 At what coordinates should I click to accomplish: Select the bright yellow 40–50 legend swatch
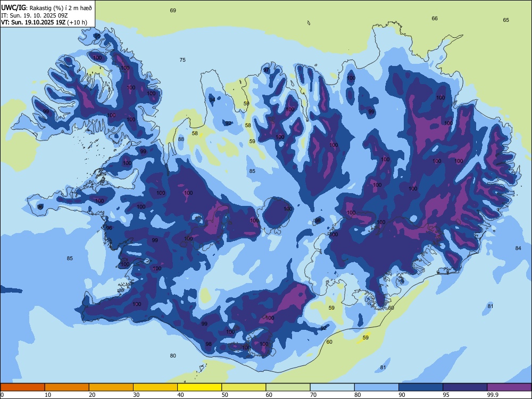coord(199,387)
